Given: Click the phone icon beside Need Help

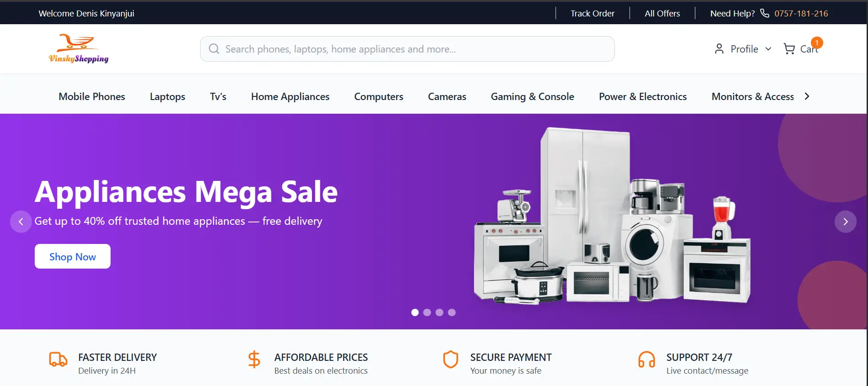Looking at the screenshot, I should [765, 13].
